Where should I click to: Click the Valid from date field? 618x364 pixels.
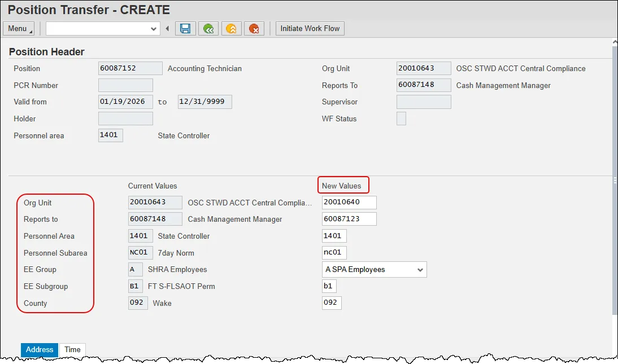tap(125, 102)
